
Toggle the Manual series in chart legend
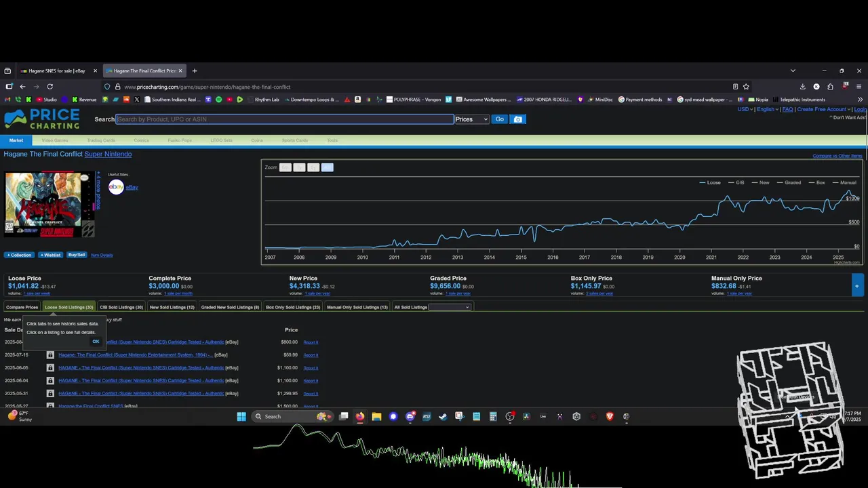pyautogui.click(x=844, y=182)
